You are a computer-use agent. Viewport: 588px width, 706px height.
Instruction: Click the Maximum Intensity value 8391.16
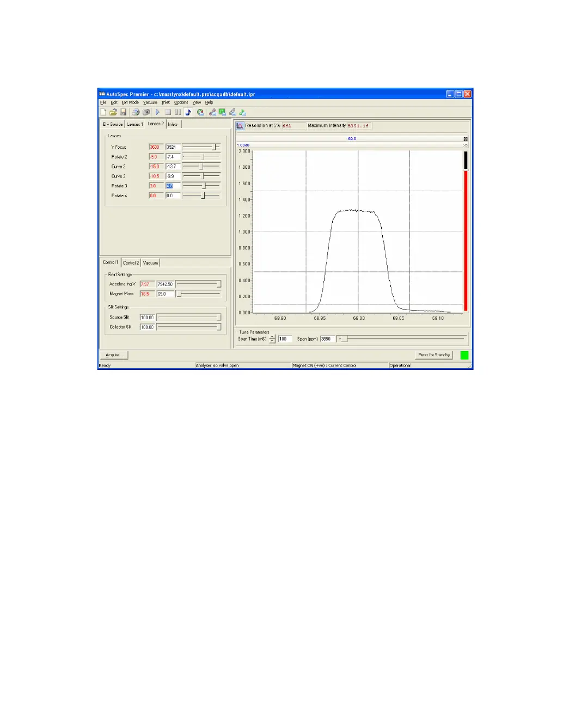pos(359,126)
